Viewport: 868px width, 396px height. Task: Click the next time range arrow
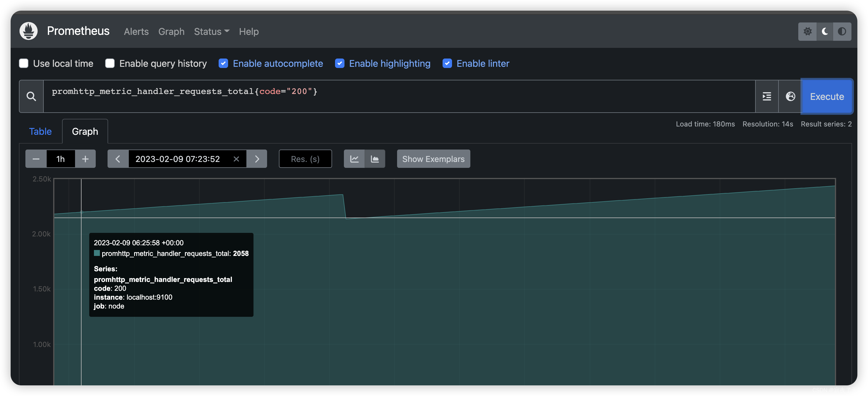click(257, 159)
